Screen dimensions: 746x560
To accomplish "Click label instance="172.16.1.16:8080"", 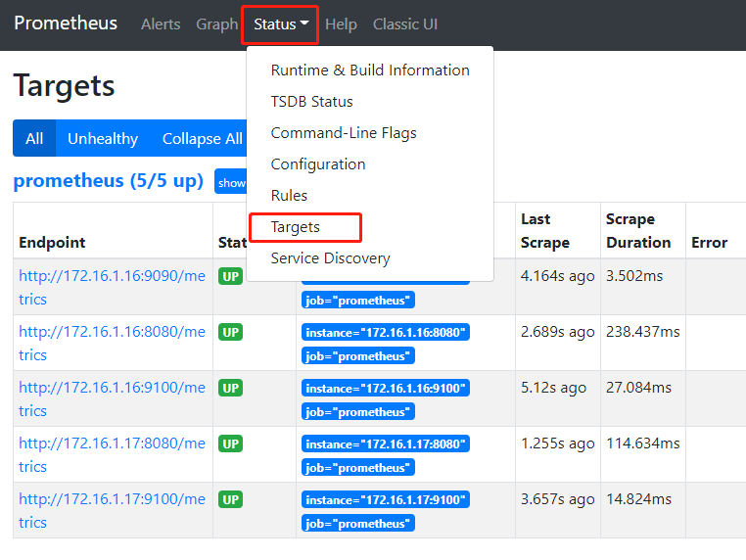I will (x=386, y=332).
